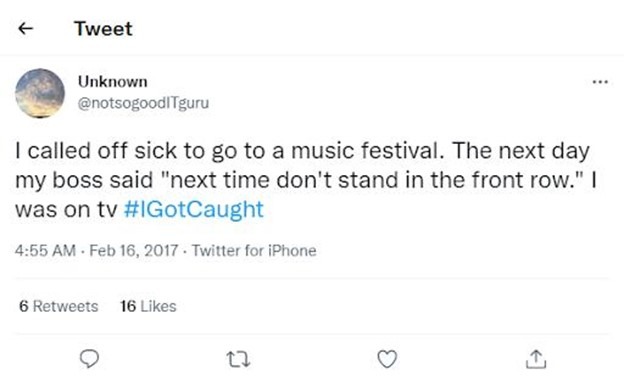The width and height of the screenshot is (624, 381).
Task: Open the #IGotCaught hashtag
Action: [193, 209]
